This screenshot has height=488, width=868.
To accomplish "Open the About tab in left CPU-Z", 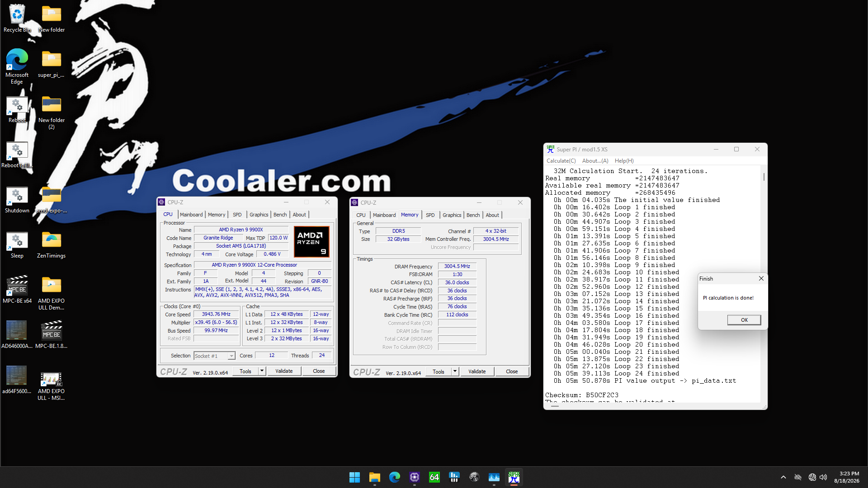I will tap(299, 215).
